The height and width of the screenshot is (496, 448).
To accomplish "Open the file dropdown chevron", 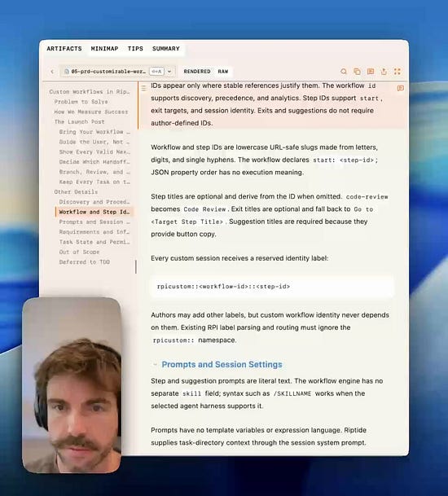I will (x=169, y=72).
